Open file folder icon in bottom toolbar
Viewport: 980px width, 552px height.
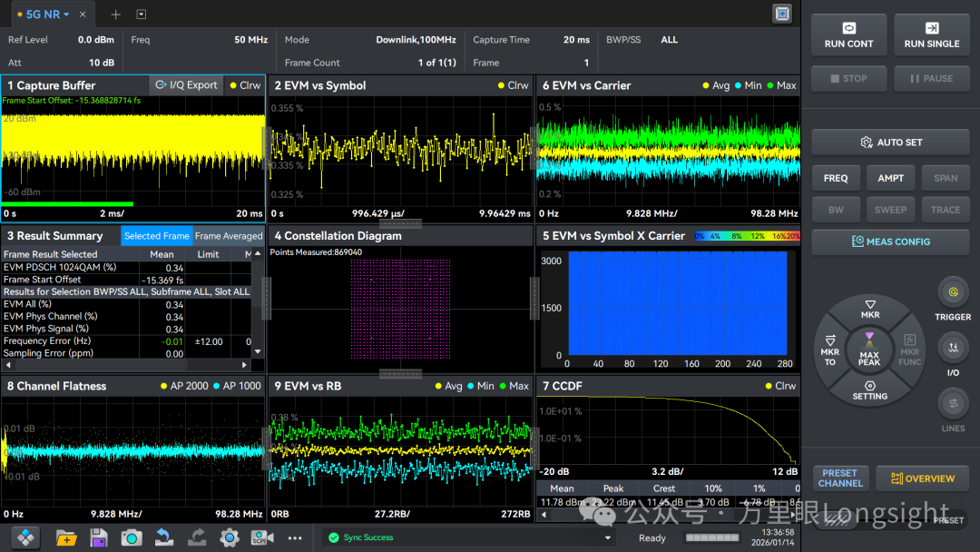[x=66, y=537]
